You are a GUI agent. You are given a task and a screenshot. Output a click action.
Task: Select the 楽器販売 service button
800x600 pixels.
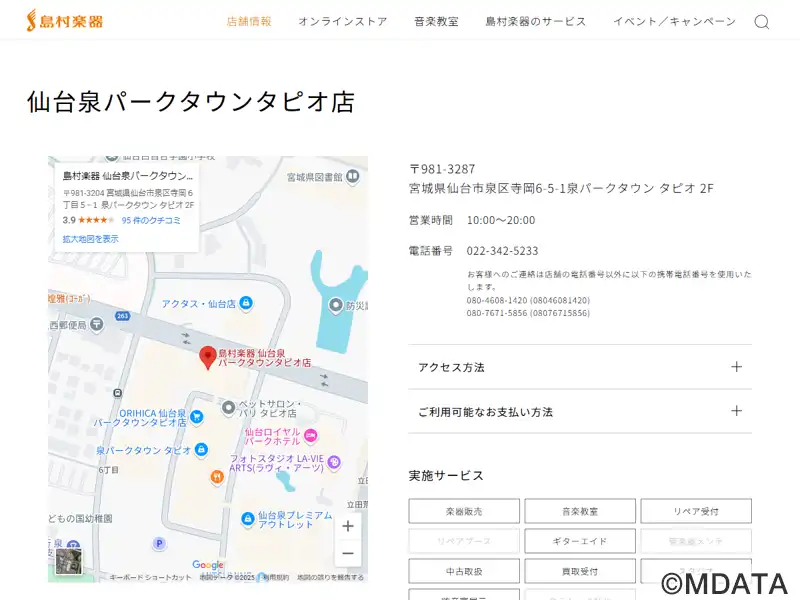[464, 511]
